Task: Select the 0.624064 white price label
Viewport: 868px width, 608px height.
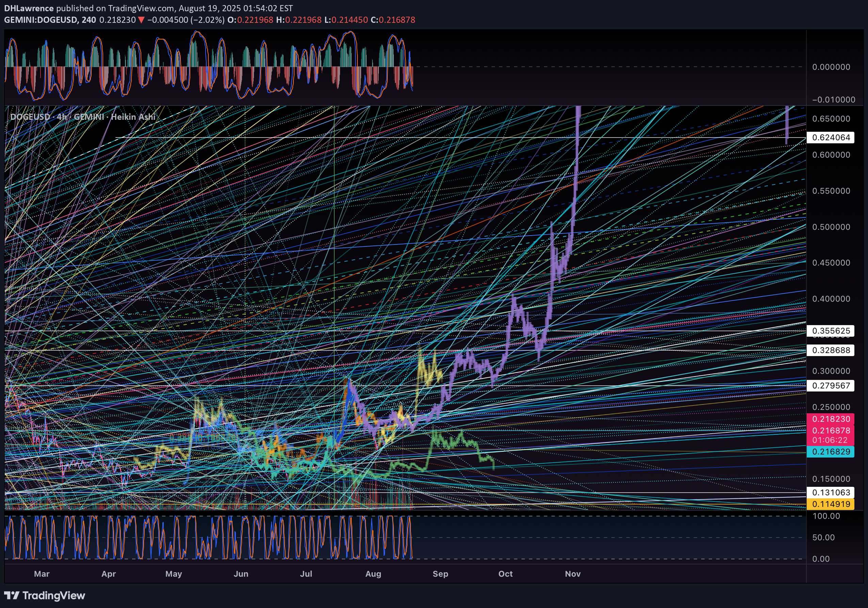Action: click(x=830, y=137)
